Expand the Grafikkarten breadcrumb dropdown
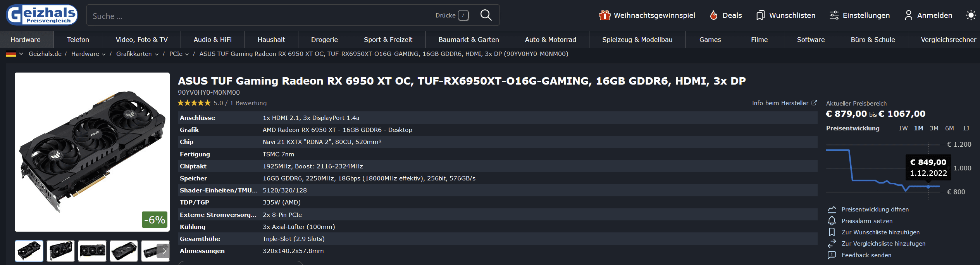 point(157,54)
